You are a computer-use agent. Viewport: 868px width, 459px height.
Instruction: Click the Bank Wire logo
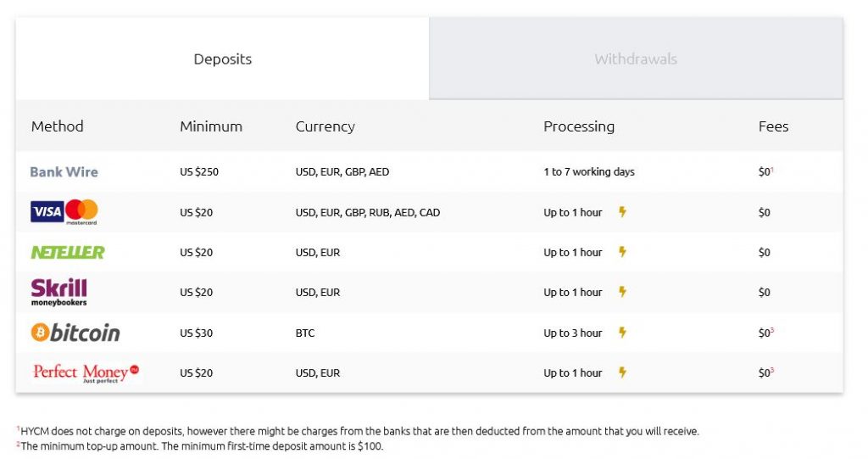point(64,172)
